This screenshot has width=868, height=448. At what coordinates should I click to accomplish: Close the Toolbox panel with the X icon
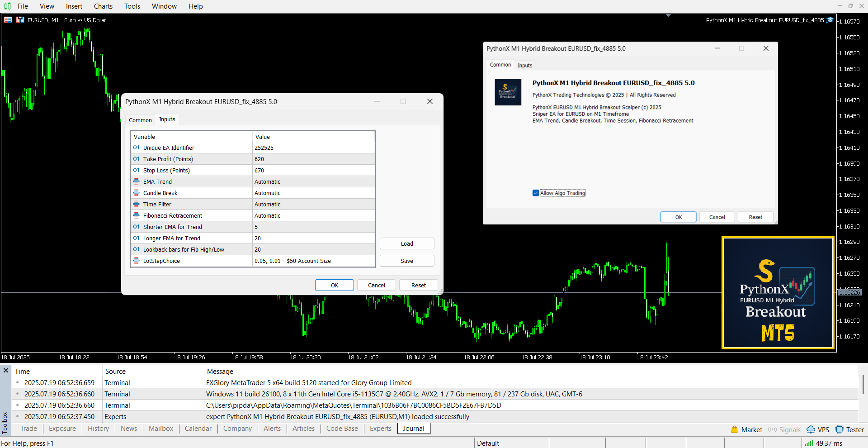tap(6, 371)
